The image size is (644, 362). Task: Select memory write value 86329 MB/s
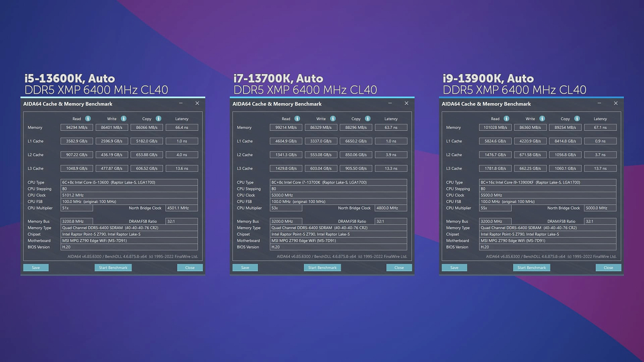(x=321, y=128)
